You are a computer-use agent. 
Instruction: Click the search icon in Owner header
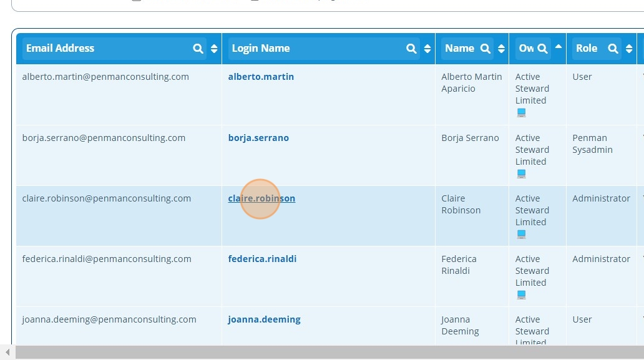(x=542, y=49)
